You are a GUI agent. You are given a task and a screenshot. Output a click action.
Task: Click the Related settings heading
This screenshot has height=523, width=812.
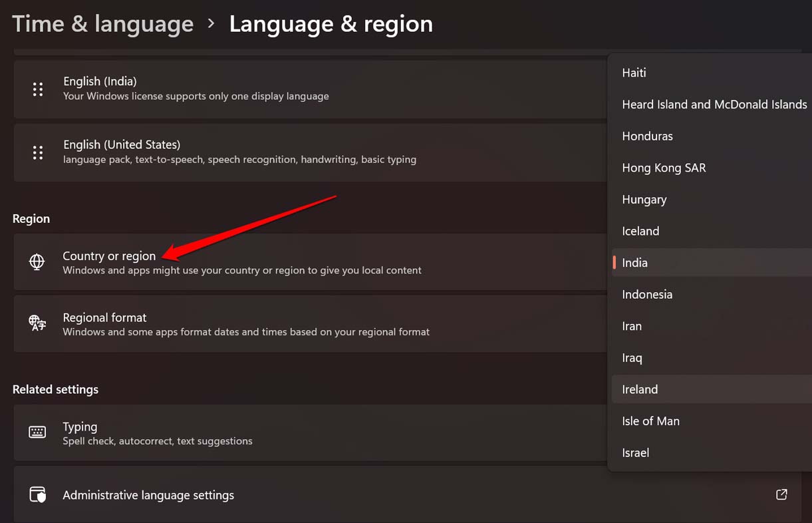click(x=55, y=389)
